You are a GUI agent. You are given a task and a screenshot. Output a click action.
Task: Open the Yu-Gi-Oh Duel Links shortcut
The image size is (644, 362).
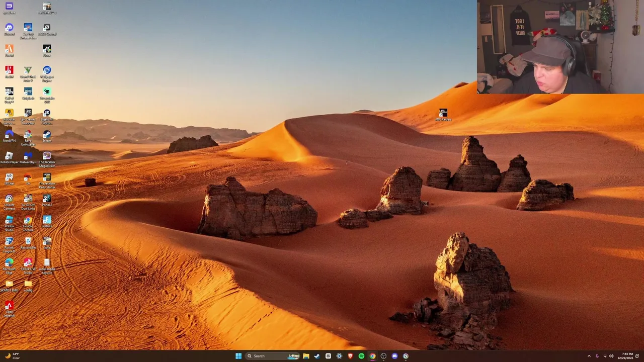(x=28, y=203)
